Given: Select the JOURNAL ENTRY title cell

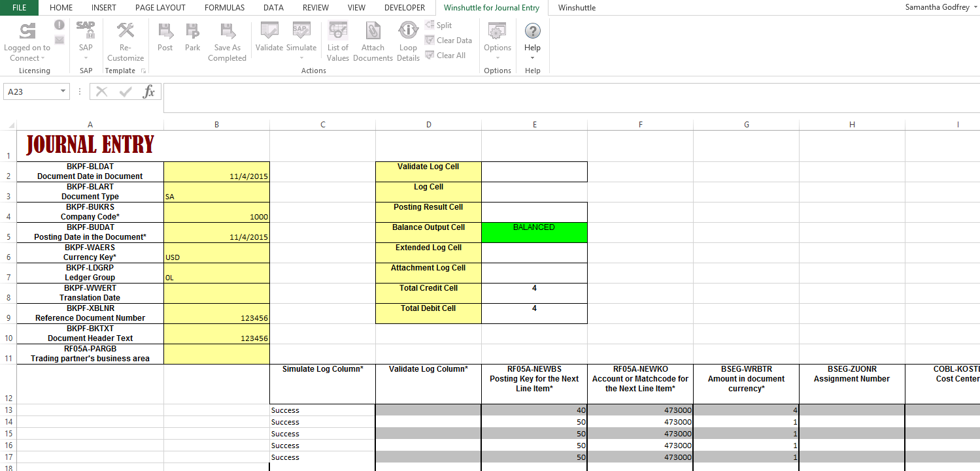Looking at the screenshot, I should [x=90, y=146].
